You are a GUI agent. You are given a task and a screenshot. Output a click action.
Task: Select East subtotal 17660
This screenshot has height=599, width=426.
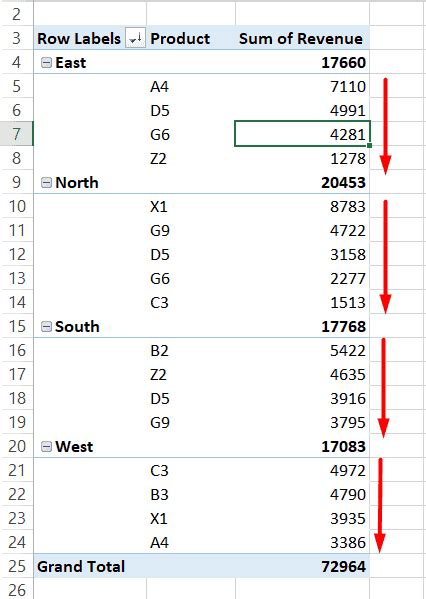point(302,62)
